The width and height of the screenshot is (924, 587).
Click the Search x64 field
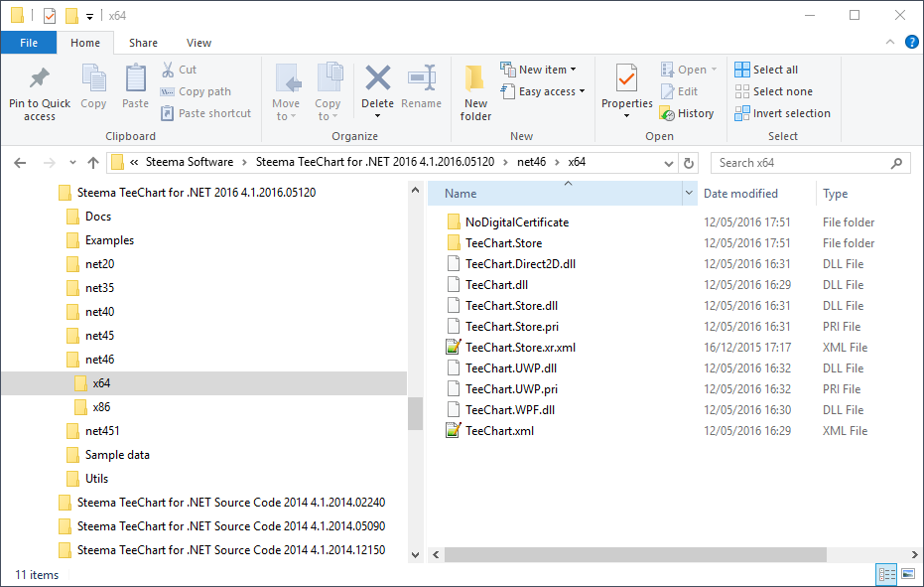click(810, 163)
